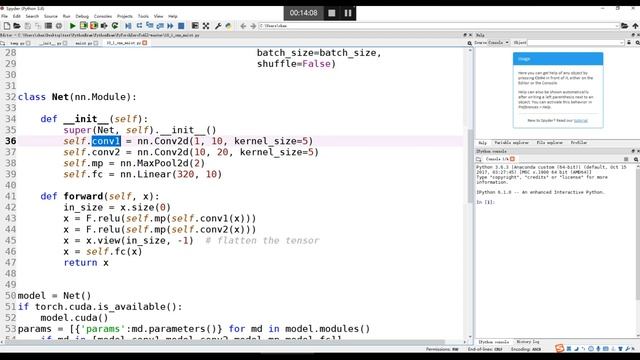This screenshot has width=640, height=360.
Task: Browse working directory folder icon
Action: 624,26
